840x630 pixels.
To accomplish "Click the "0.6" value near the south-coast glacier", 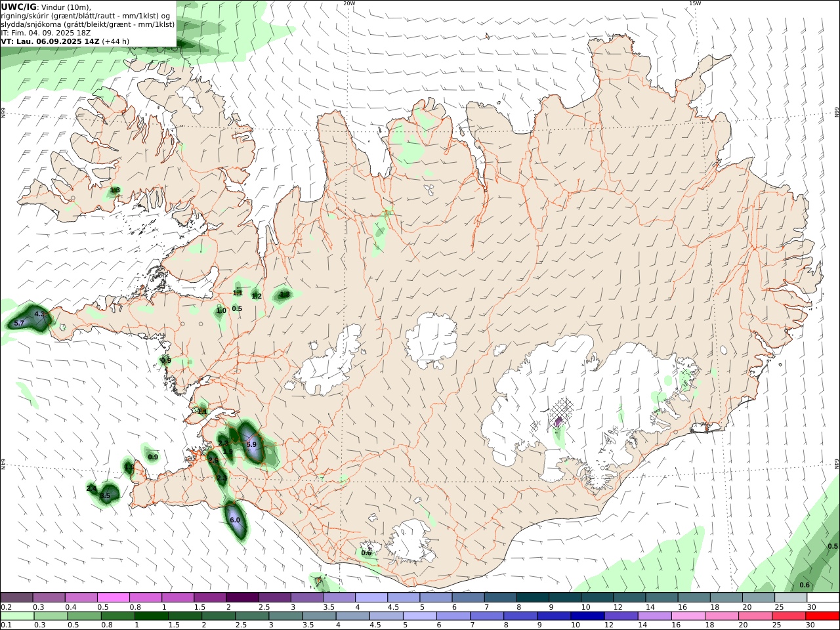I will (366, 553).
